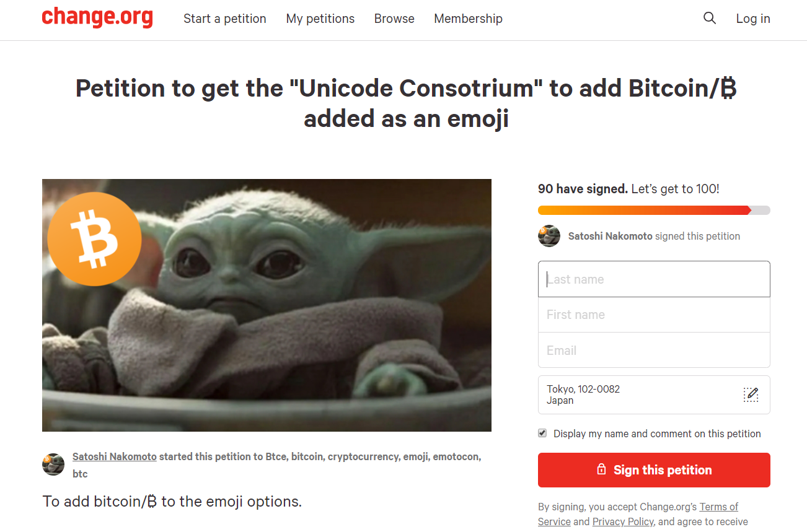This screenshot has width=807, height=532.
Task: Click the change.org logo
Action: tap(97, 17)
